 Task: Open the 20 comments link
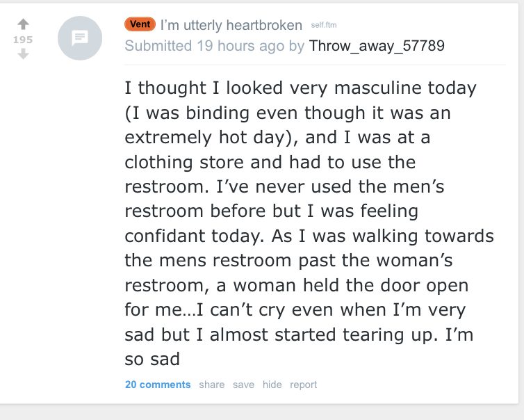point(158,385)
